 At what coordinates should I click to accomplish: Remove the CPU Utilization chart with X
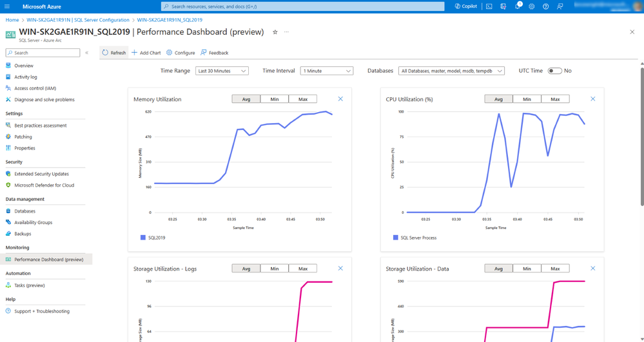click(x=592, y=99)
